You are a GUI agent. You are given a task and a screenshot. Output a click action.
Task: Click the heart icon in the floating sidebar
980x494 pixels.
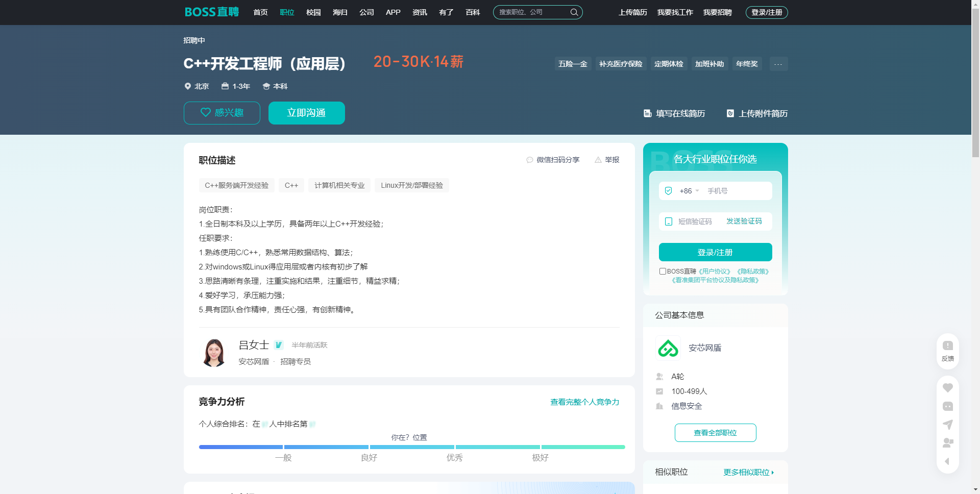pyautogui.click(x=947, y=388)
